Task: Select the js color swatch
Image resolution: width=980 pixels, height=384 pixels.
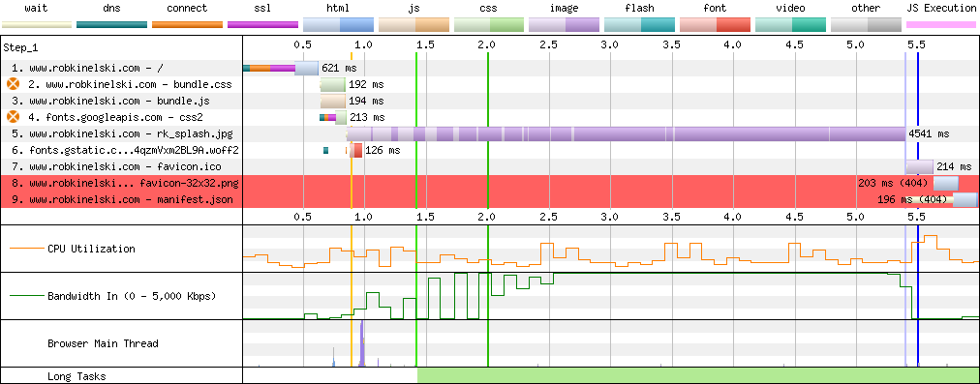Action: [413, 25]
